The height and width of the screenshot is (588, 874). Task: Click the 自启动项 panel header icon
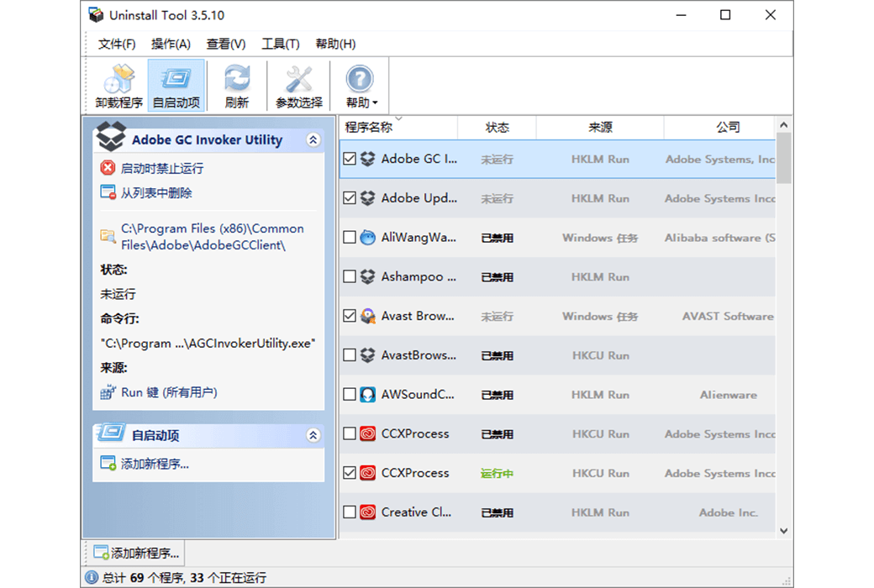110,432
